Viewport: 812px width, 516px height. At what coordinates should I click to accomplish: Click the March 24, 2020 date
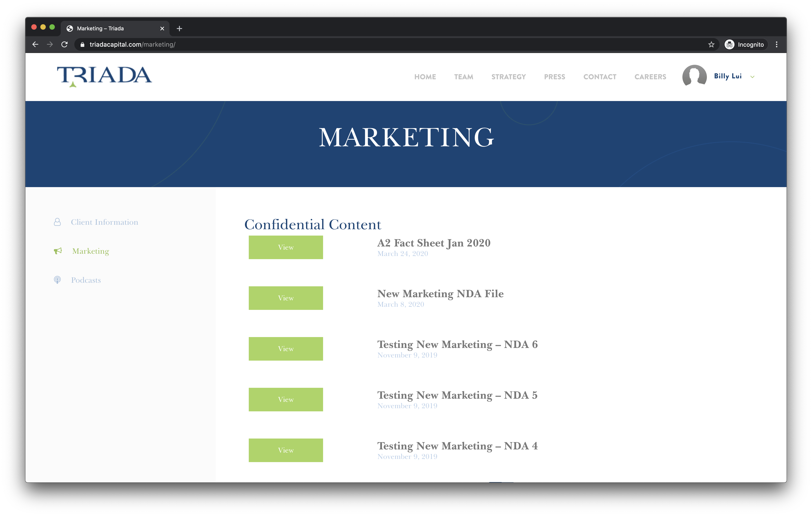tap(403, 254)
